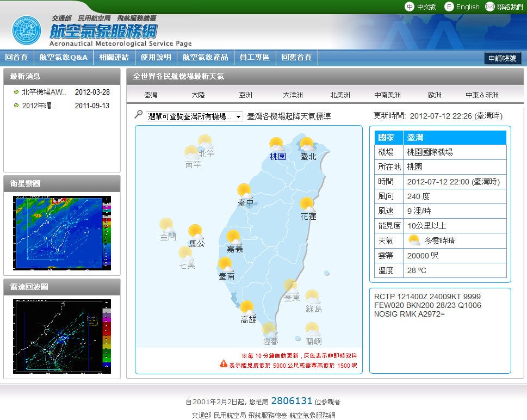Switch to the 歐洲 region tab
Image resolution: width=527 pixels, height=420 pixels.
coord(435,95)
